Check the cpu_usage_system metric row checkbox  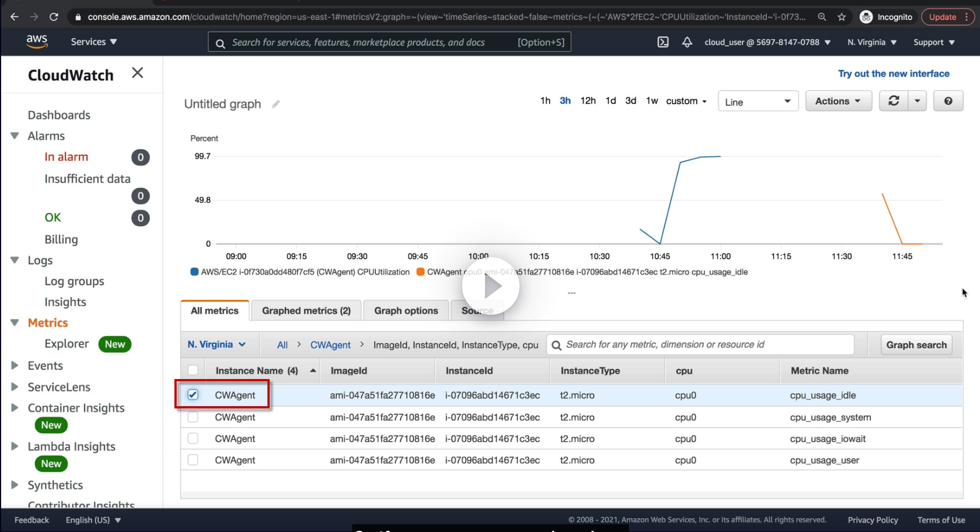[x=193, y=417]
